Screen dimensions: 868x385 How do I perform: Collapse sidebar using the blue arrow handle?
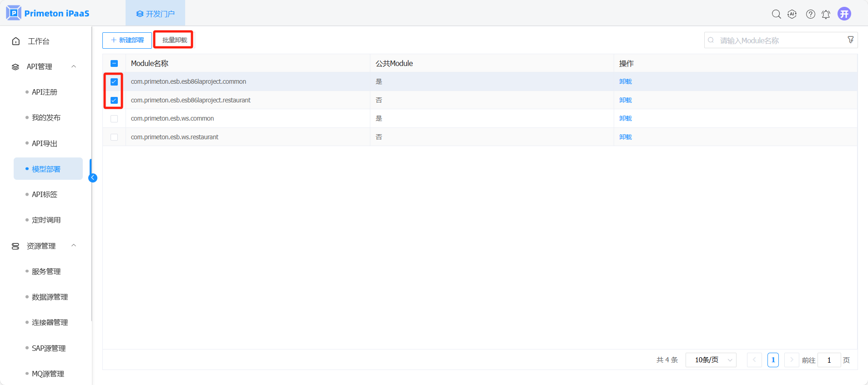(x=93, y=178)
